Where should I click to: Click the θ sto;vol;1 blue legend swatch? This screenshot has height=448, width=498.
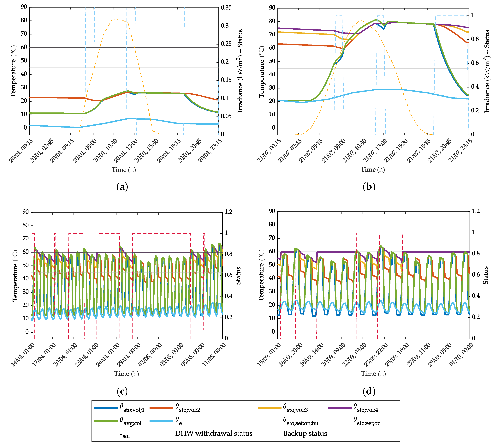pyautogui.click(x=106, y=408)
